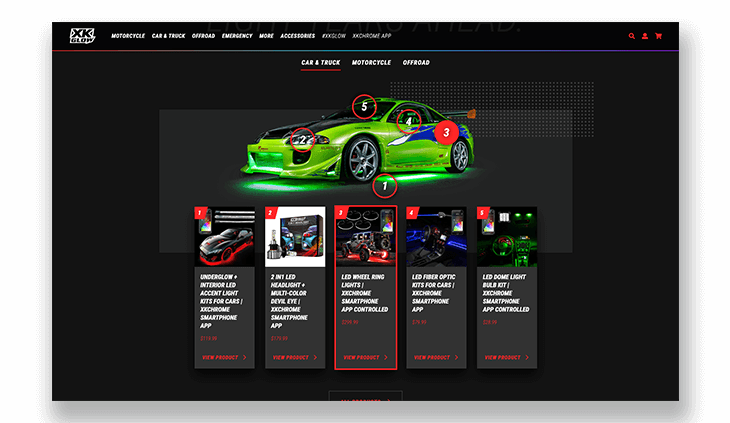Click Underglow + Interior LED Accent Light title
The width and height of the screenshot is (730, 423).
coord(222,301)
